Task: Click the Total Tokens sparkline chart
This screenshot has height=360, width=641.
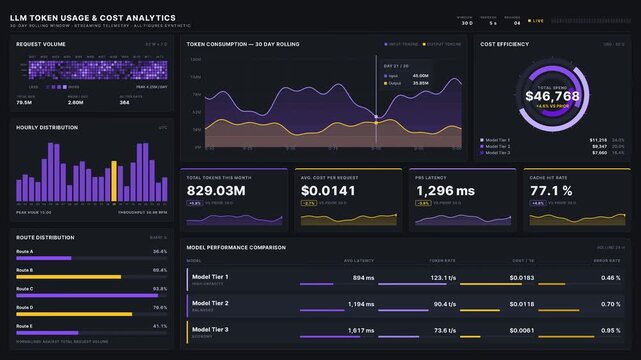Action: [234, 219]
